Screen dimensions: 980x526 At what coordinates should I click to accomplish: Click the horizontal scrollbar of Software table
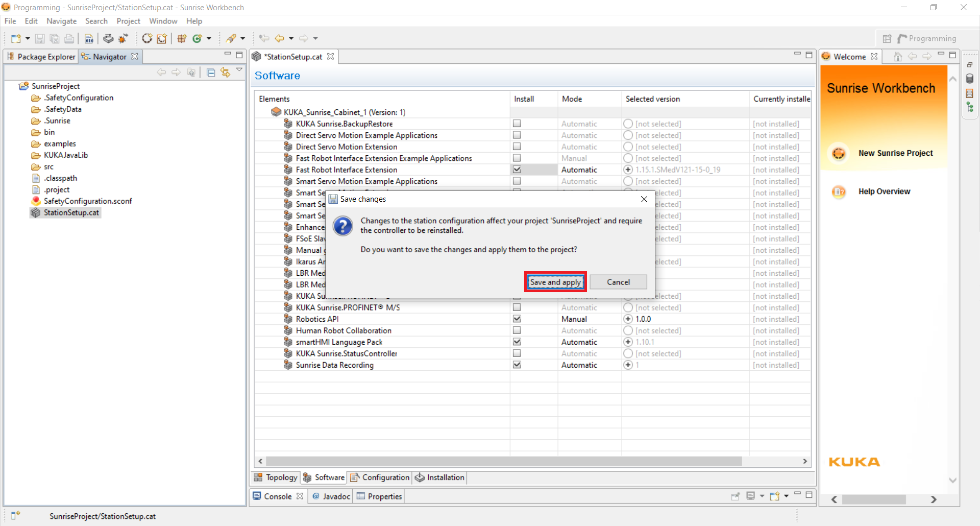(504, 461)
